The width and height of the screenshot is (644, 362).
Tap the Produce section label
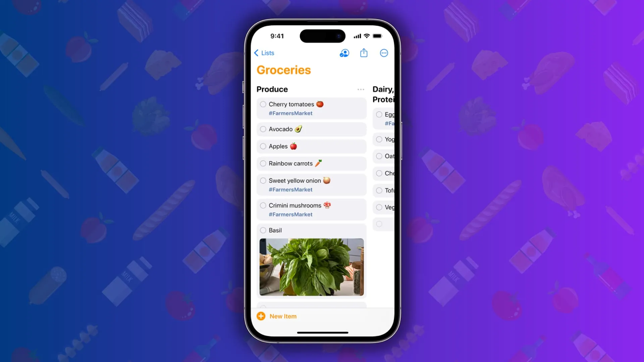tap(272, 89)
